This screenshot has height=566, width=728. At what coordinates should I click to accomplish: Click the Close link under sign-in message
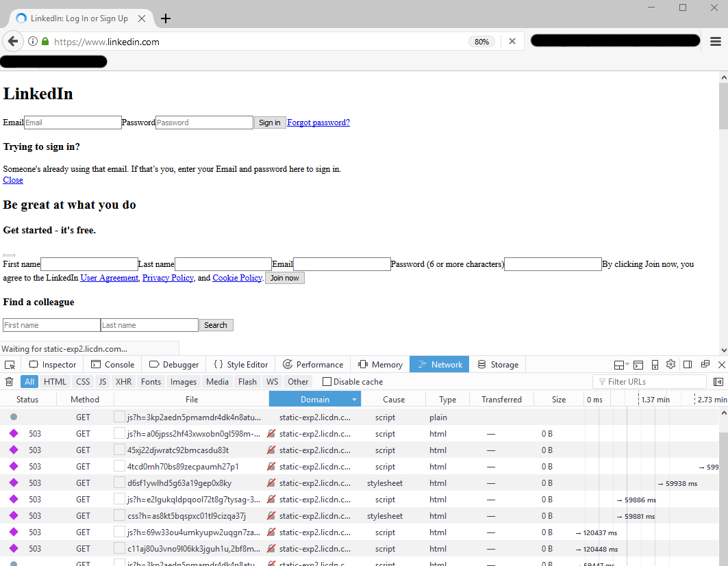13,180
